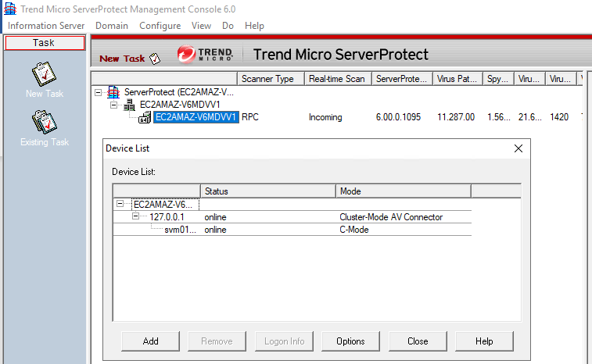Open the Domain menu
The width and height of the screenshot is (592, 364).
coord(112,26)
